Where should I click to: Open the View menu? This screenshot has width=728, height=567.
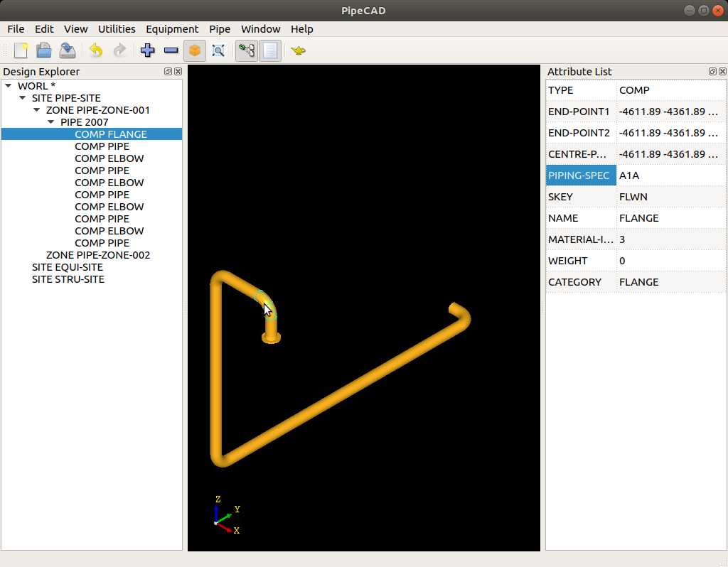[x=75, y=28]
